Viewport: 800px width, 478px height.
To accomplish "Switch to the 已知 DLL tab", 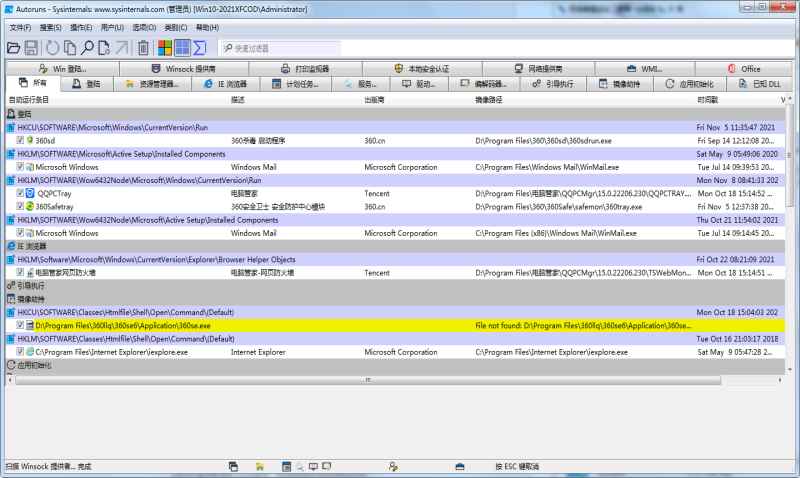I will 759,84.
